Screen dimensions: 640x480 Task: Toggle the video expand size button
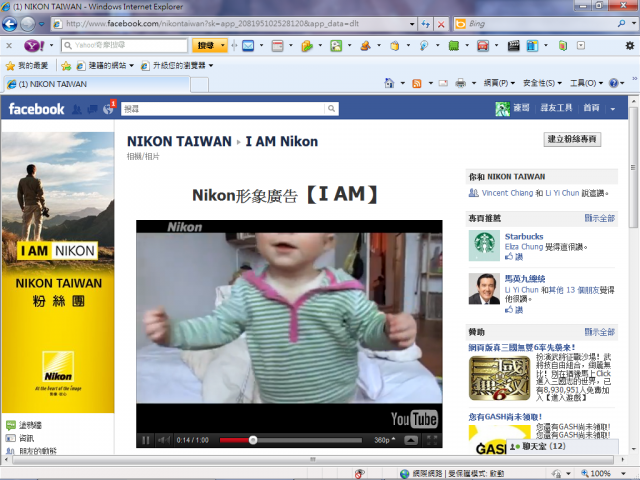[411, 440]
